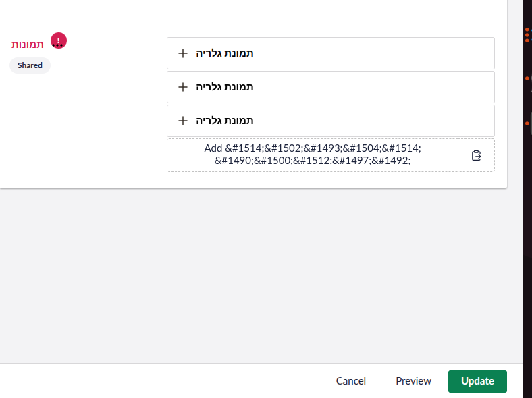Expand the first תמונת גלריה item via plus icon
Viewport: 532px width, 398px height.
tap(183, 53)
